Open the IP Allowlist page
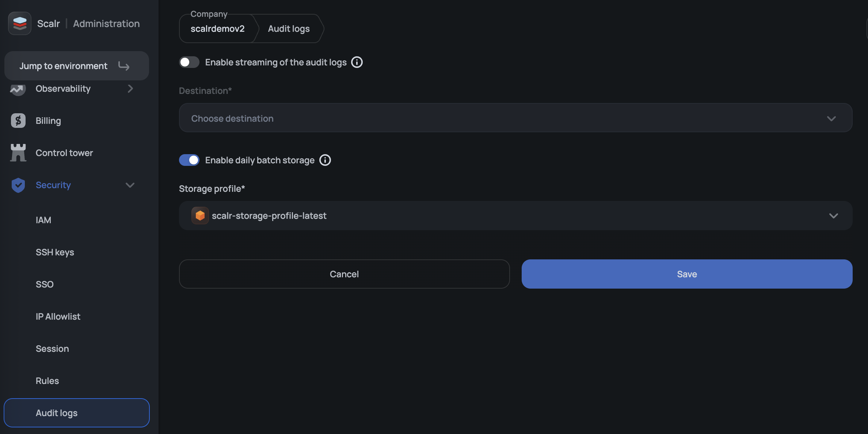 (58, 316)
